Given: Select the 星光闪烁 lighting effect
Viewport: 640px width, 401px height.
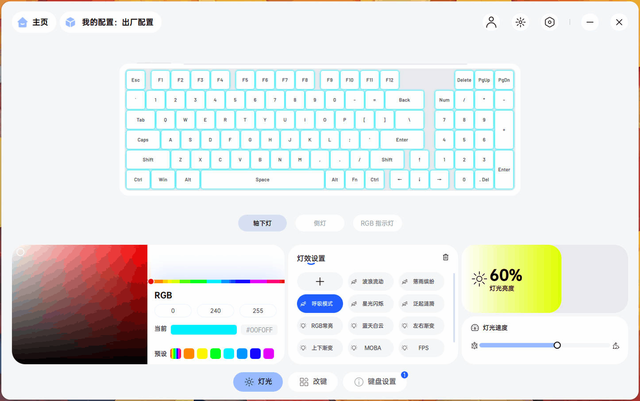Looking at the screenshot, I should click(371, 304).
